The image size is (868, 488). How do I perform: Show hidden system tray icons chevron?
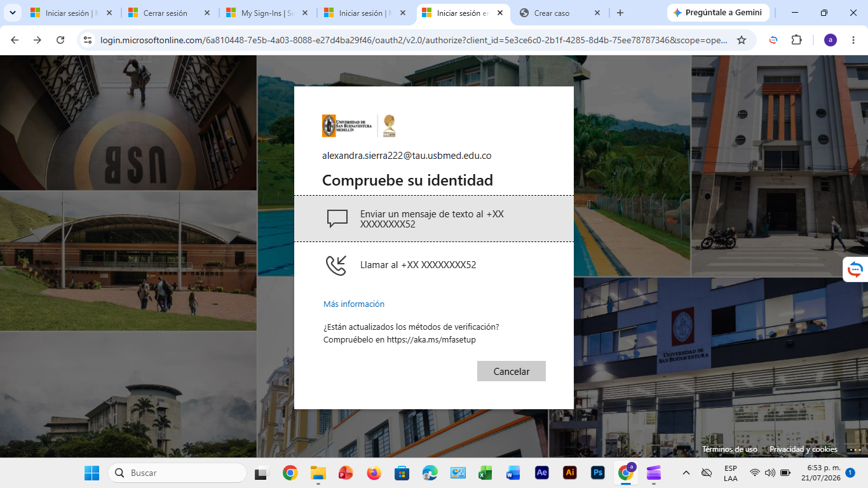686,473
